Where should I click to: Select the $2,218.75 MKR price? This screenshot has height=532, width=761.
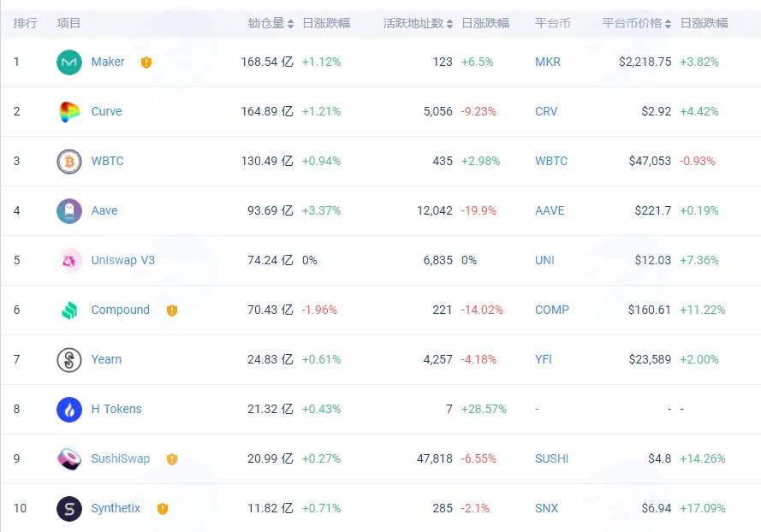pos(645,62)
